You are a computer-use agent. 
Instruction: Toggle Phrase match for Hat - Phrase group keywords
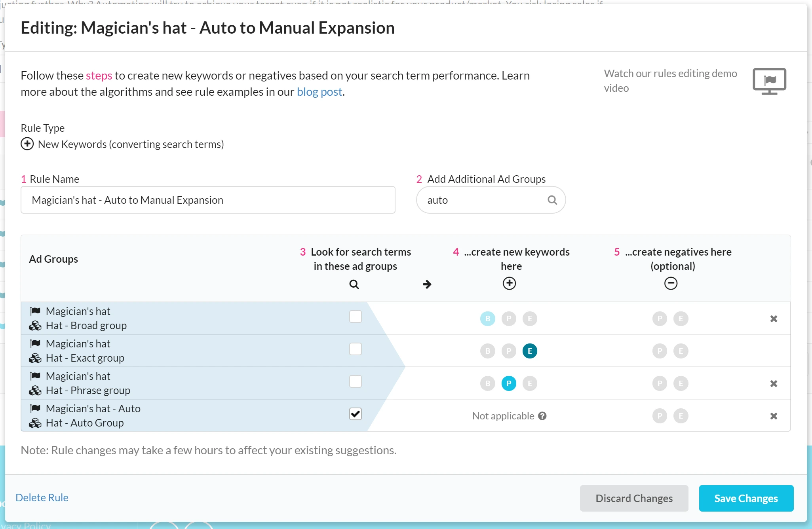click(508, 384)
